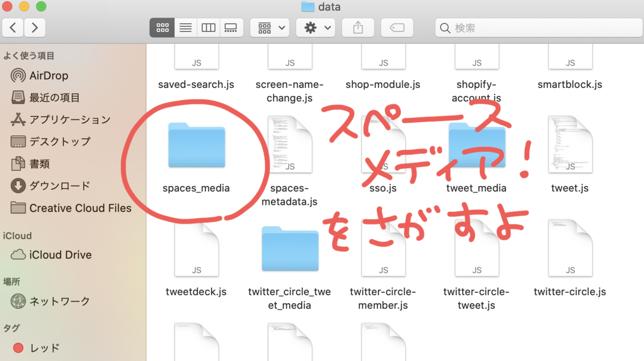Select the shop-module.js file icon
644x361 pixels.
[383, 57]
